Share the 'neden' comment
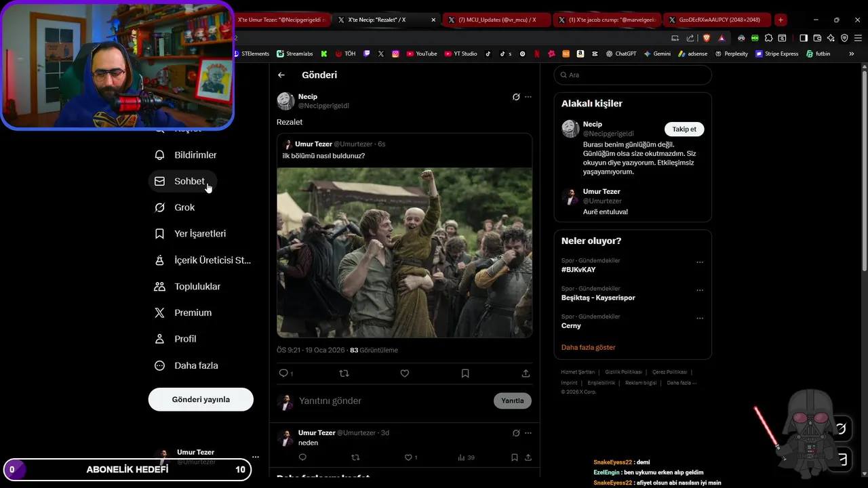 528,457
